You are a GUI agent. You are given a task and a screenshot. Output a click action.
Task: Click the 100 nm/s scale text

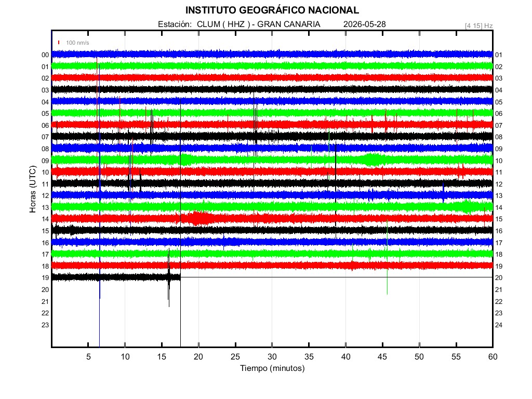[x=77, y=43]
